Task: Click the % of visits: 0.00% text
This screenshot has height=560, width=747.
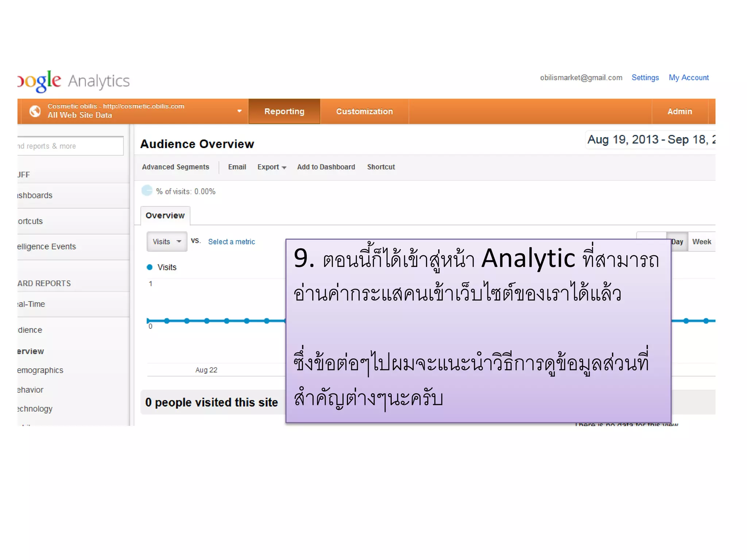Action: (186, 191)
